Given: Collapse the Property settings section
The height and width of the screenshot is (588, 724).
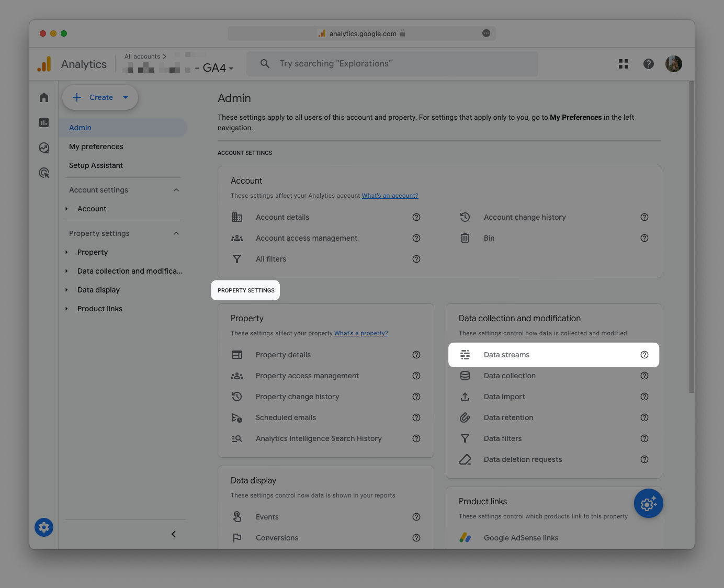Looking at the screenshot, I should click(x=176, y=233).
